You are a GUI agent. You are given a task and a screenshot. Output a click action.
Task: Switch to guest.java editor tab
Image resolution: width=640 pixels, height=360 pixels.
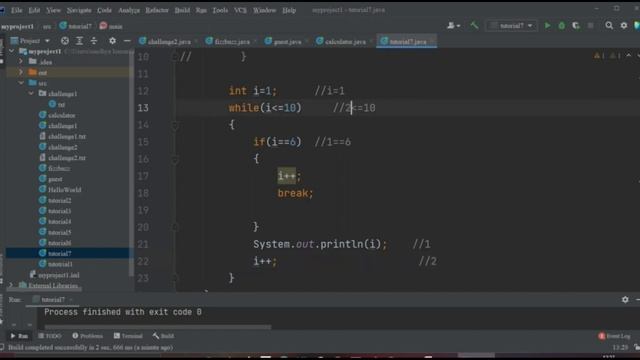tap(287, 41)
